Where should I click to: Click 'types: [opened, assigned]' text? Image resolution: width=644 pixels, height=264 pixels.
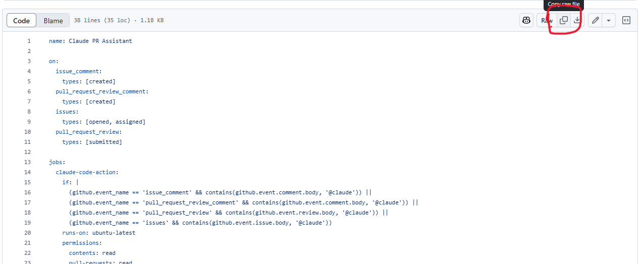pyautogui.click(x=104, y=122)
